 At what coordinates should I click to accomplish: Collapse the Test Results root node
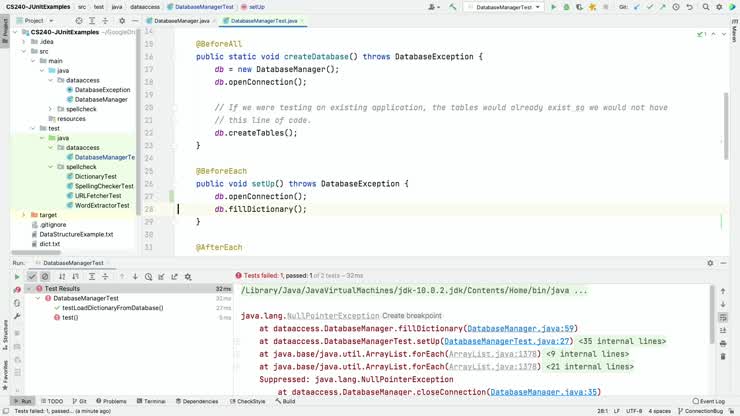[29, 289]
